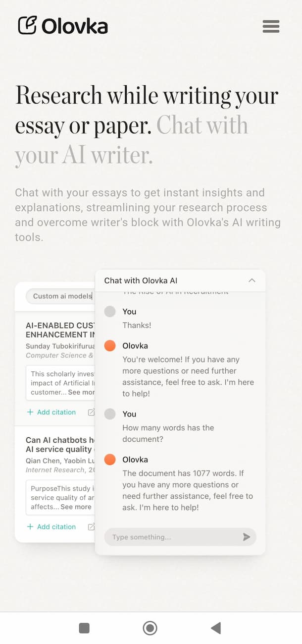The width and height of the screenshot is (302, 644).
Task: Open the hamburger navigation menu
Action: 271,26
